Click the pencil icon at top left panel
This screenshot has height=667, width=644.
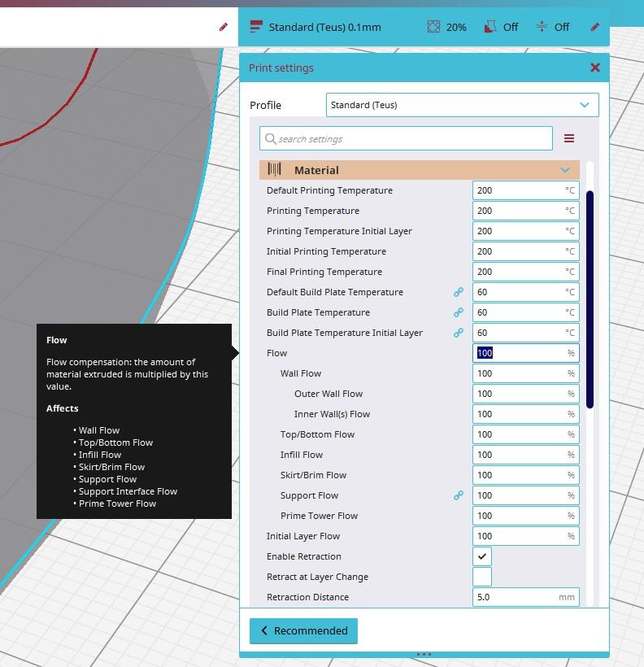224,27
